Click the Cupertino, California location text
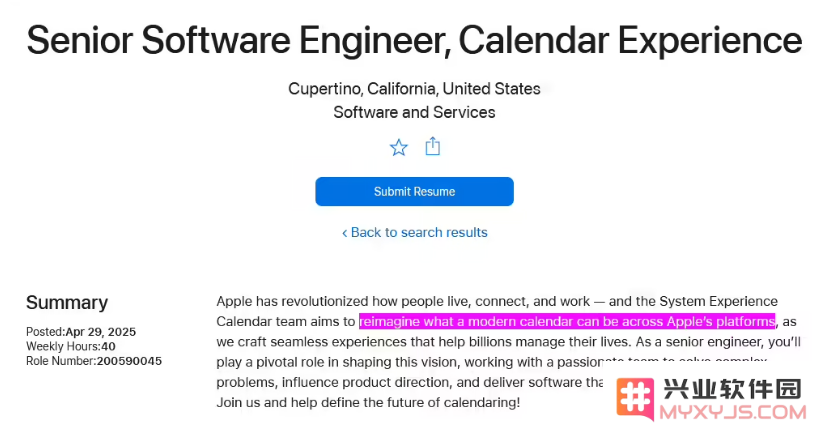Image resolution: width=819 pixels, height=436 pixels. [x=414, y=89]
